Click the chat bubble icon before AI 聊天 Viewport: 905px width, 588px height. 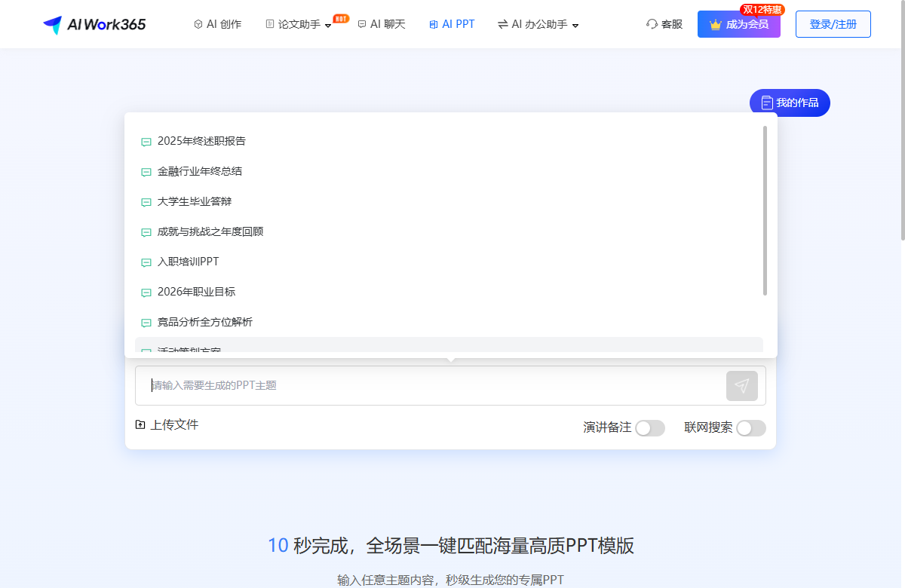click(362, 23)
